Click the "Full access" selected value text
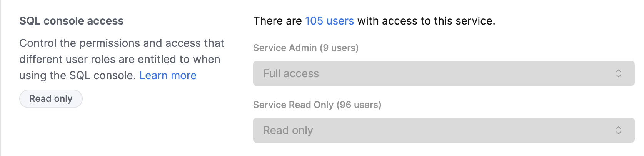 click(291, 73)
